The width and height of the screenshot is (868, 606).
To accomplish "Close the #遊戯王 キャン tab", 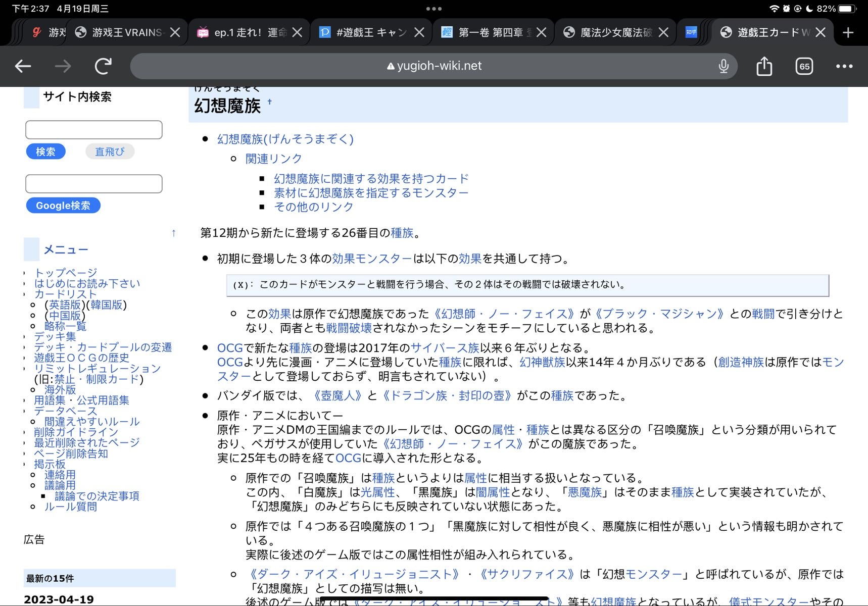I will (419, 32).
